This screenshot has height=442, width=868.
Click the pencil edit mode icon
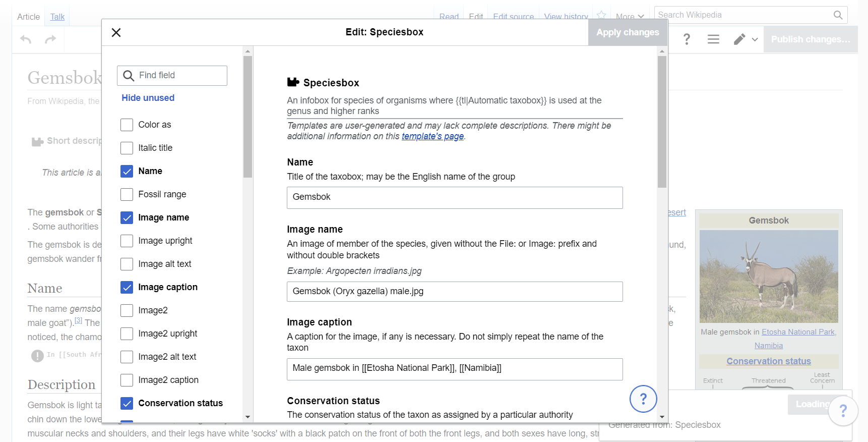pyautogui.click(x=739, y=39)
